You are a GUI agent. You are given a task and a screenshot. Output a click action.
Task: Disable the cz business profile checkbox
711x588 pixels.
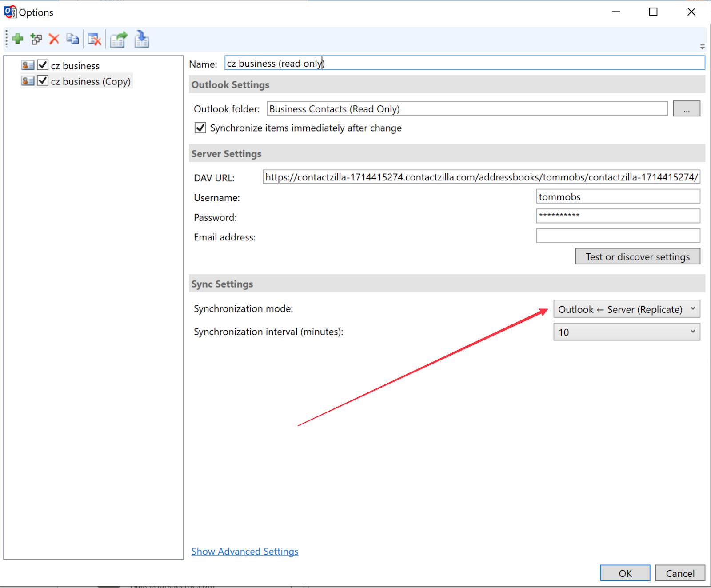43,65
